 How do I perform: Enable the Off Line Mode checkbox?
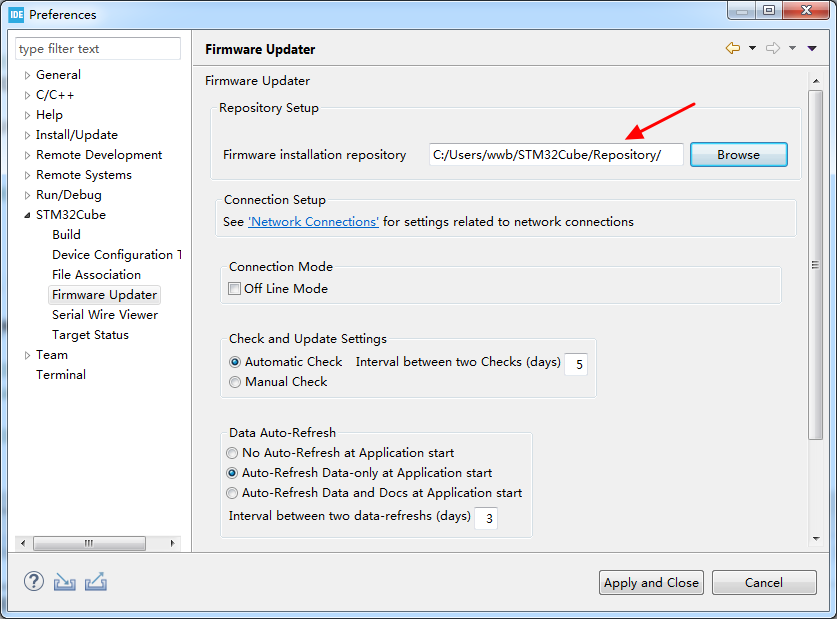click(234, 289)
